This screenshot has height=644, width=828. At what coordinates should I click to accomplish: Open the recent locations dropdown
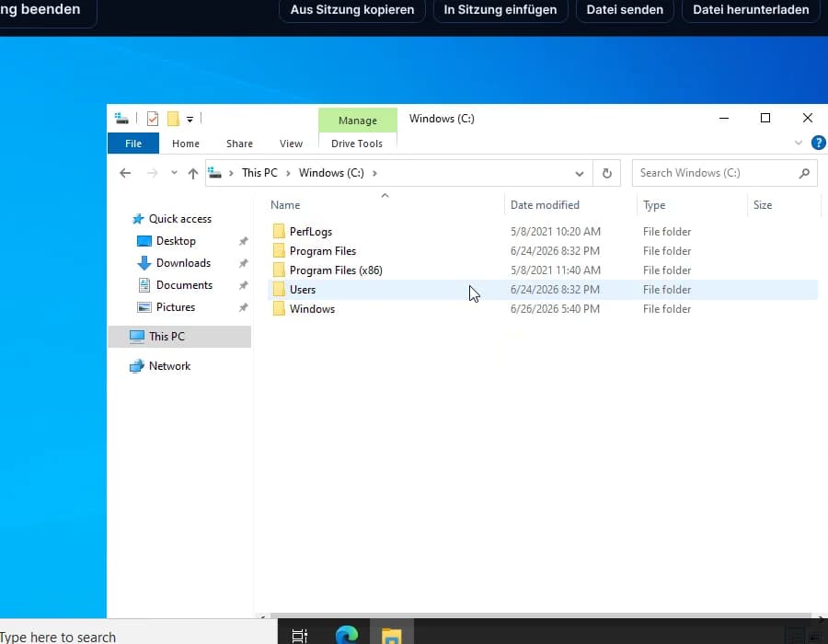[174, 173]
